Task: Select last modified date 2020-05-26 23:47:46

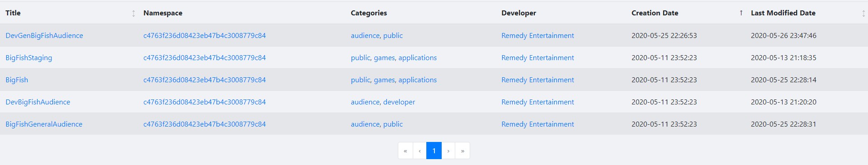Action: point(783,35)
